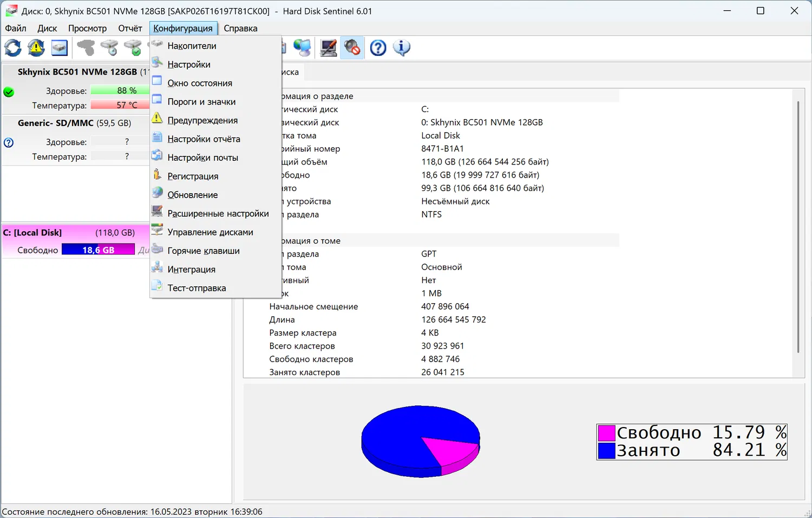Screen dimensions: 812x518
Task: Click the NTFS file system value
Action: tap(431, 214)
